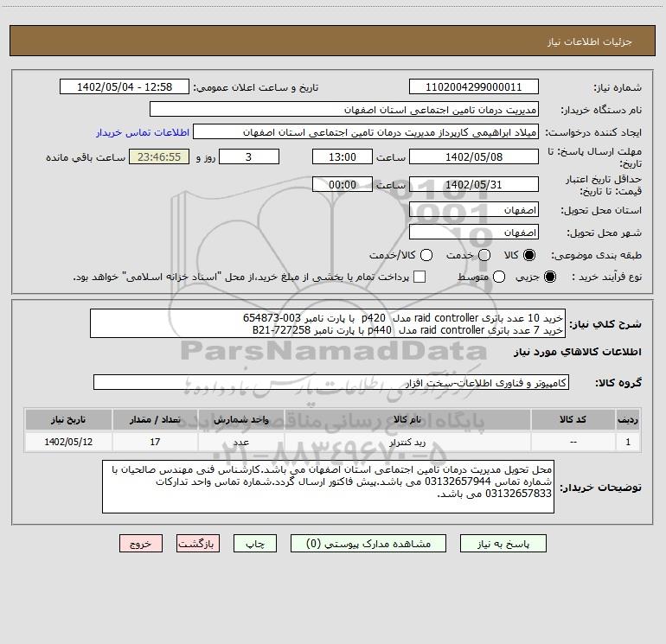Image resolution: width=666 pixels, height=644 pixels.
Task: Click the delivery city field اصفهان
Action: tap(474, 233)
